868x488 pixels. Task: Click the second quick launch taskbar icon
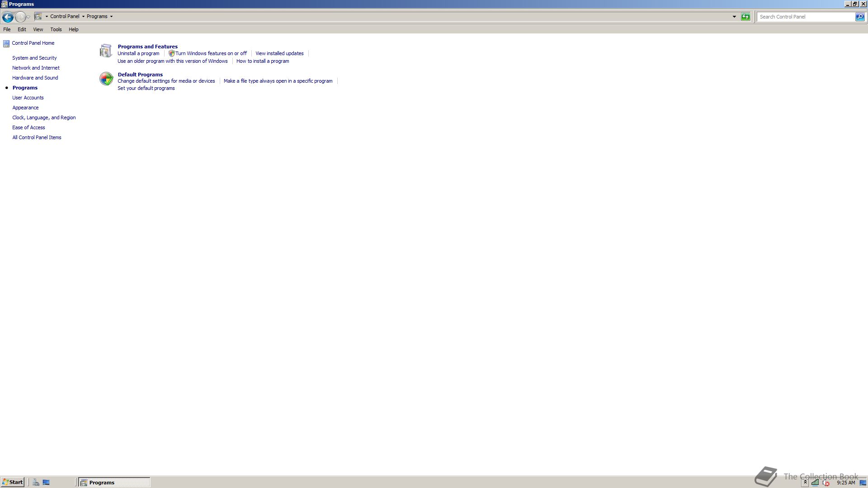[x=46, y=483]
